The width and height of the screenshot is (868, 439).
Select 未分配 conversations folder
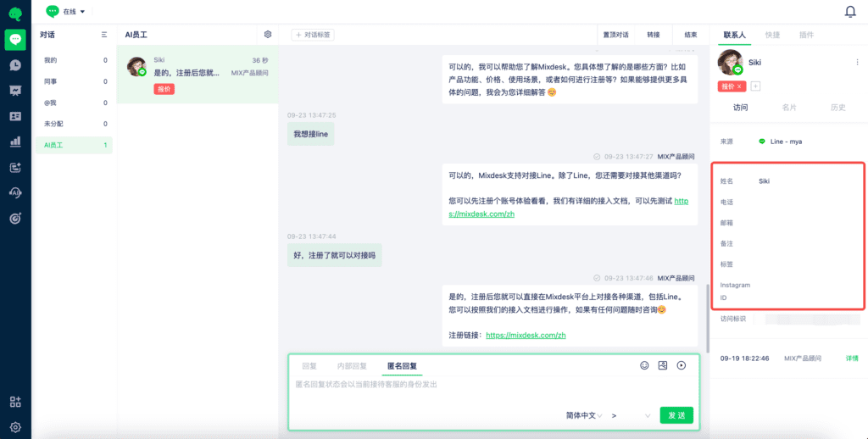click(x=75, y=124)
